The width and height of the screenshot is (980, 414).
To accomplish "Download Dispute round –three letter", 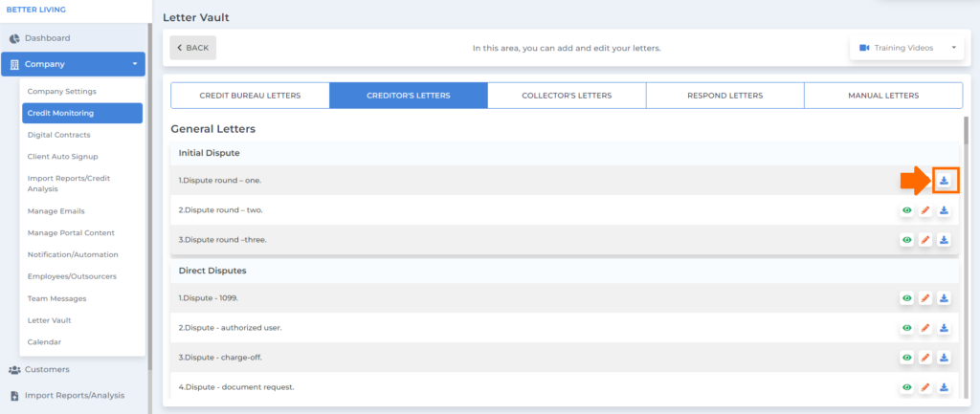I will [x=944, y=240].
